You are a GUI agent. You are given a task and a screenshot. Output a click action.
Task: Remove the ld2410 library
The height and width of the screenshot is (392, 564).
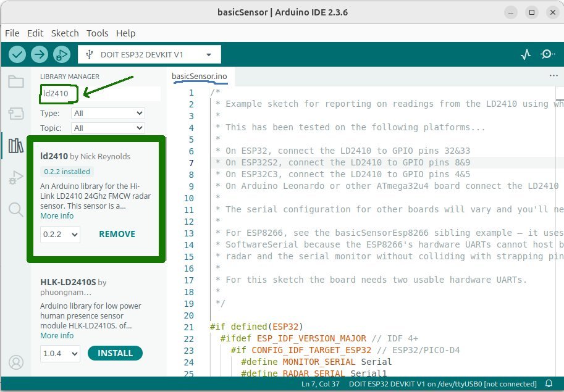(117, 234)
